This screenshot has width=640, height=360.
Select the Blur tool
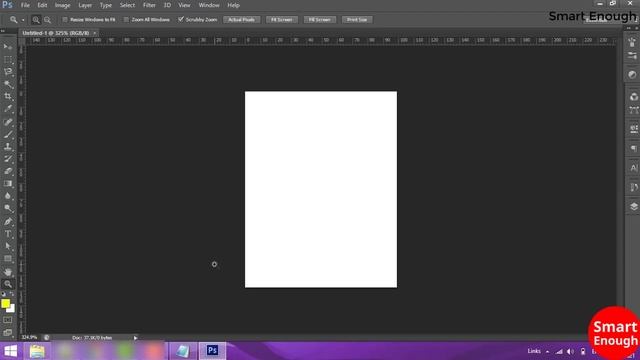point(8,196)
